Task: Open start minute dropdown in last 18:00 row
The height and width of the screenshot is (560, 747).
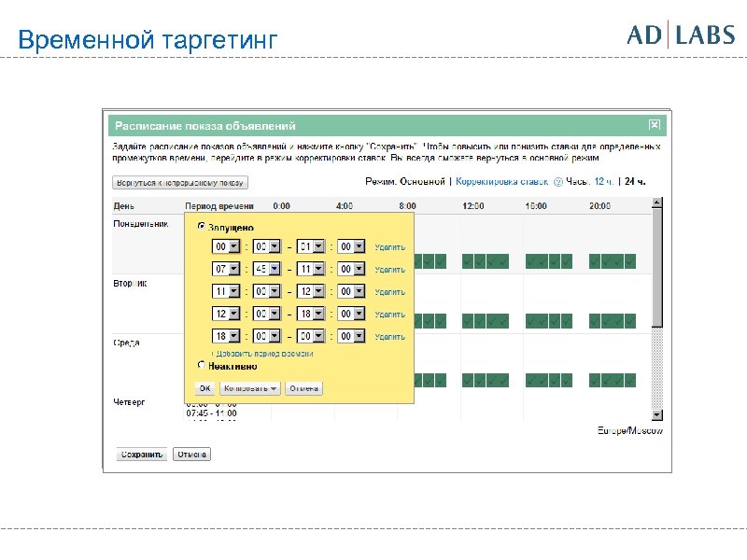Action: point(267,336)
